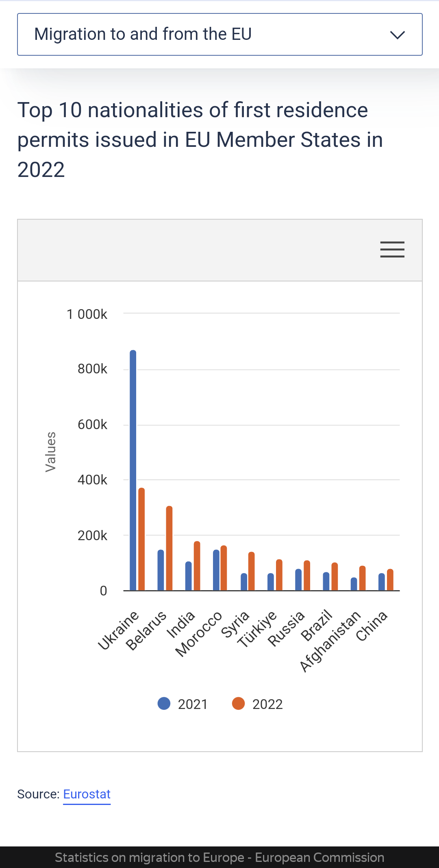Image resolution: width=439 pixels, height=868 pixels.
Task: Expand the Migration to and from the EU dropdown
Action: tap(219, 35)
